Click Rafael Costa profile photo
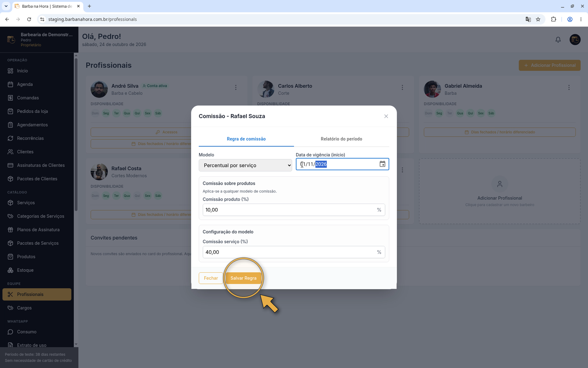This screenshot has height=368, width=588. 99,172
